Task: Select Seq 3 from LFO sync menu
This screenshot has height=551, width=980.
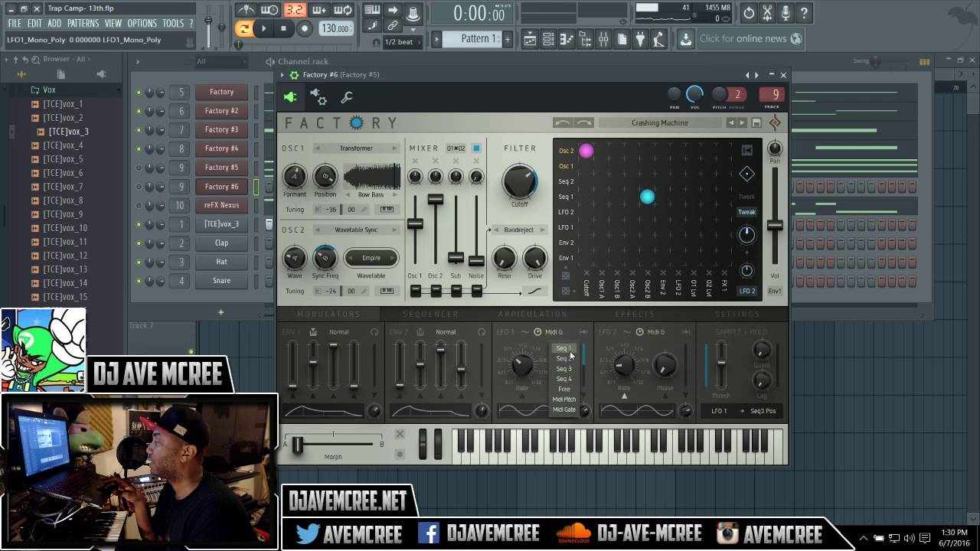Action: tap(564, 368)
